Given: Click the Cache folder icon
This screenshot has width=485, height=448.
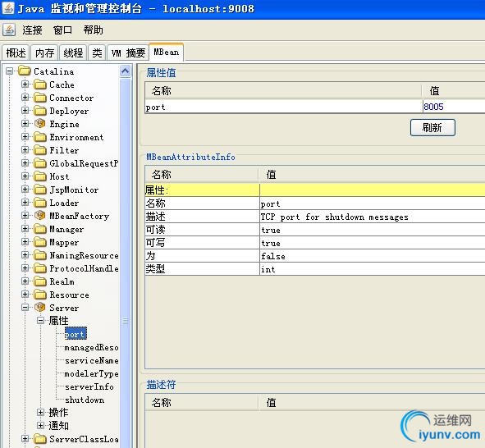Looking at the screenshot, I should point(40,85).
